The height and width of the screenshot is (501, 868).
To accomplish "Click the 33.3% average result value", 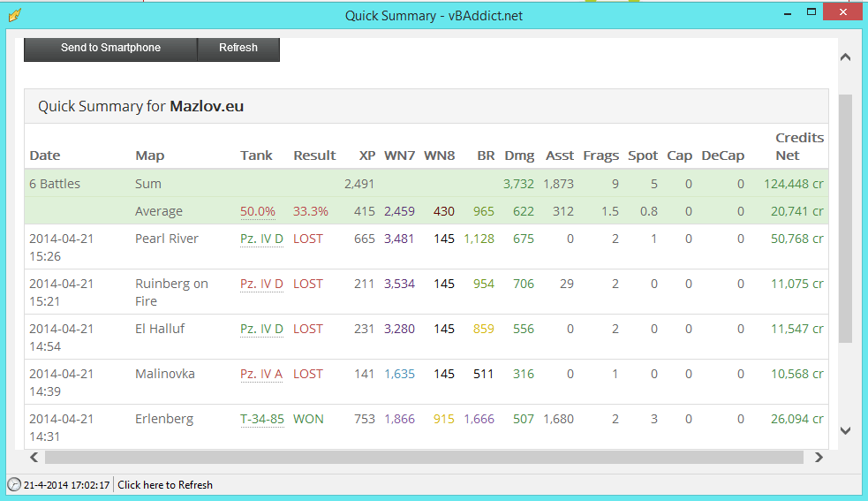I will coord(311,211).
